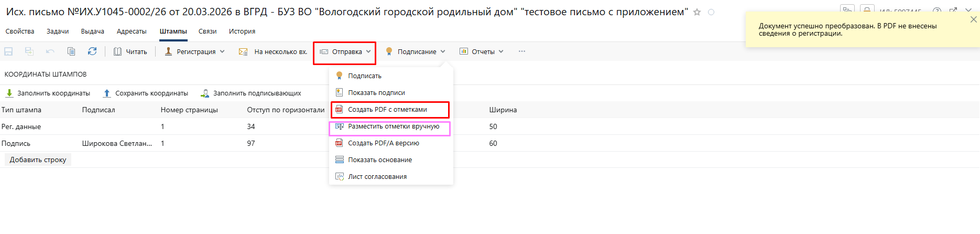Choose Разместить отметки вручную from the menu

(x=393, y=126)
